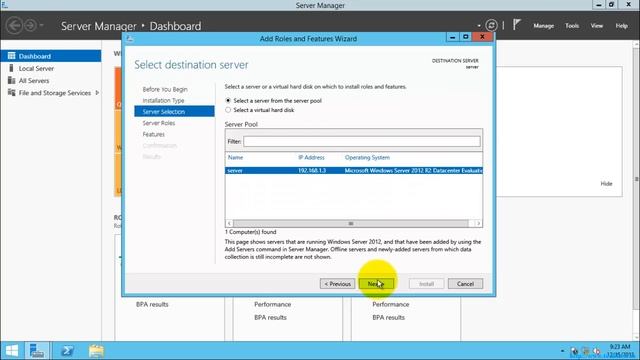Click the server pool horizontal scrollbar thumb
This screenshot has width=640, height=360.
click(351, 223)
